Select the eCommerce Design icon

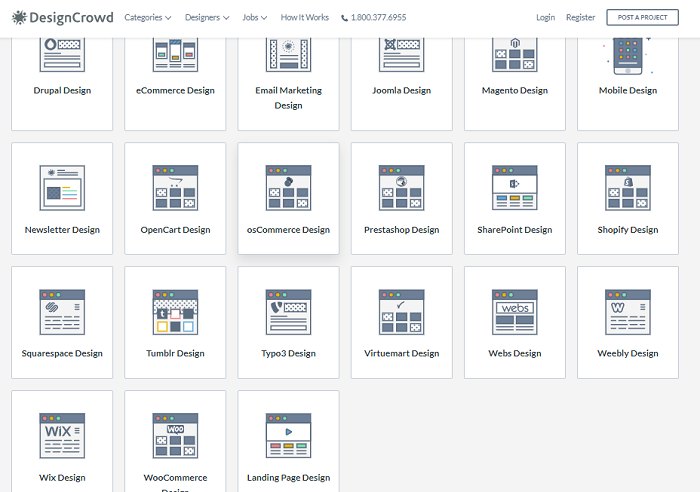point(175,54)
